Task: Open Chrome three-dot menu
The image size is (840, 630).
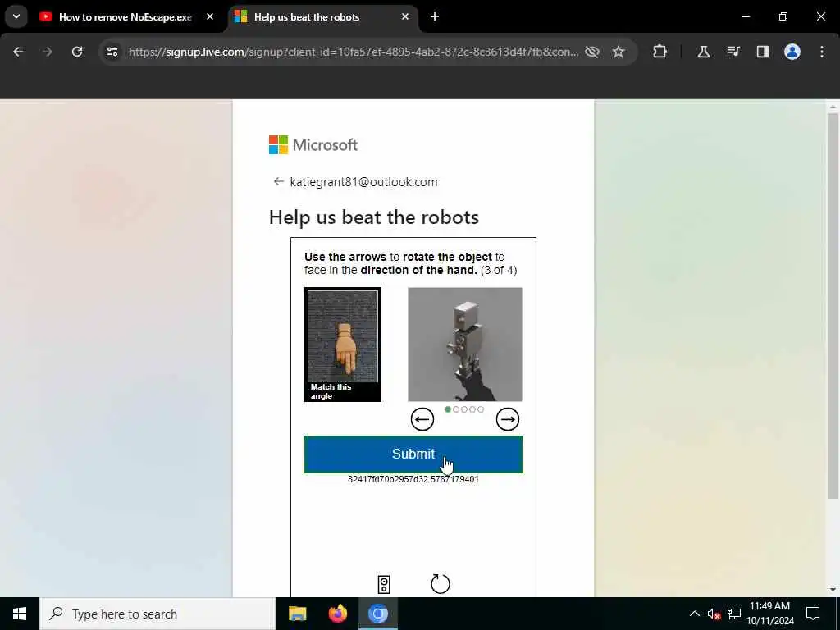Action: 822,52
